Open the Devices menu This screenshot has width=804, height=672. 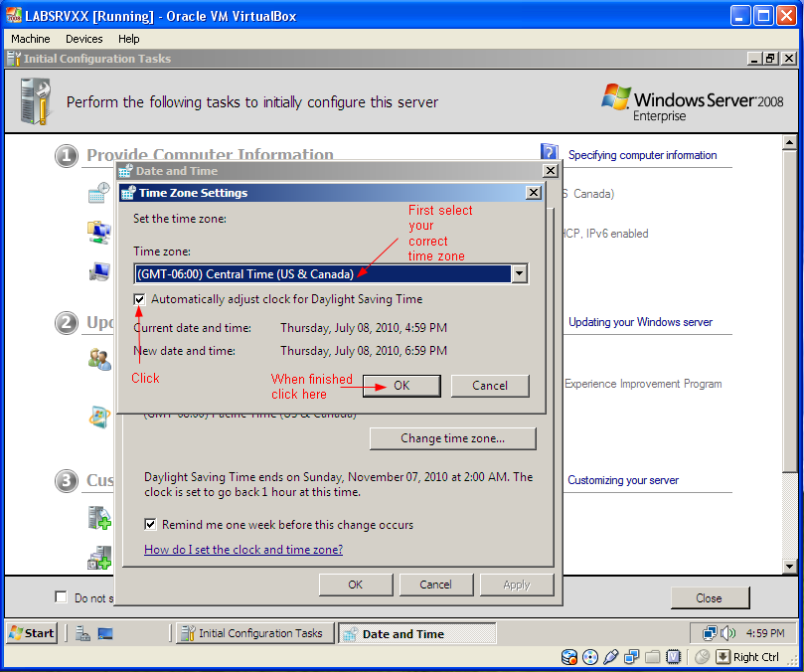84,39
